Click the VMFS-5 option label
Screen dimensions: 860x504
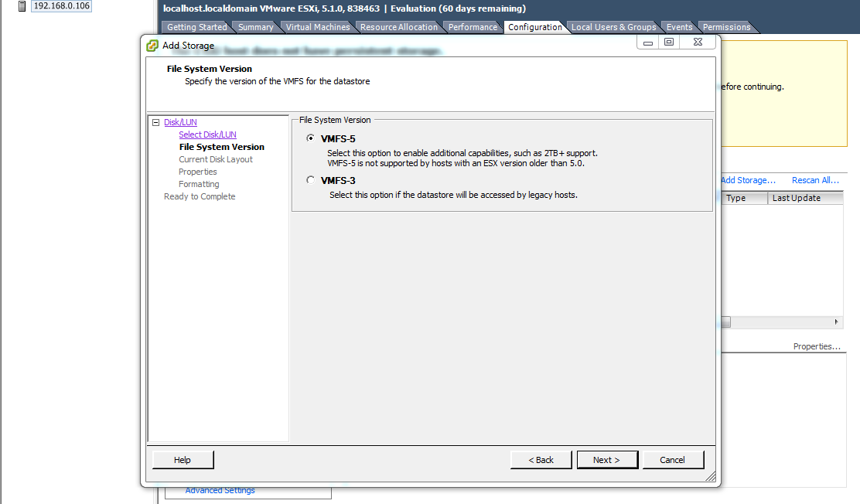(338, 138)
